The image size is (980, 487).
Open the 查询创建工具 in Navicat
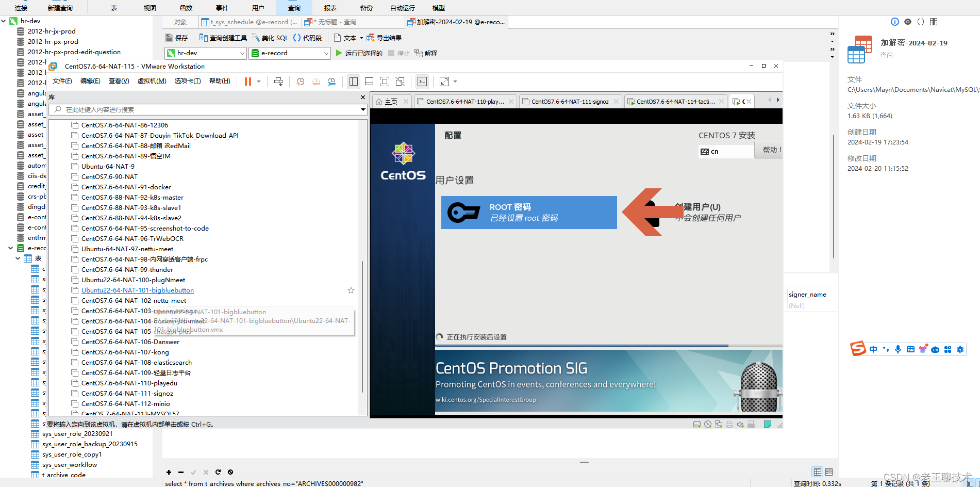coord(223,38)
